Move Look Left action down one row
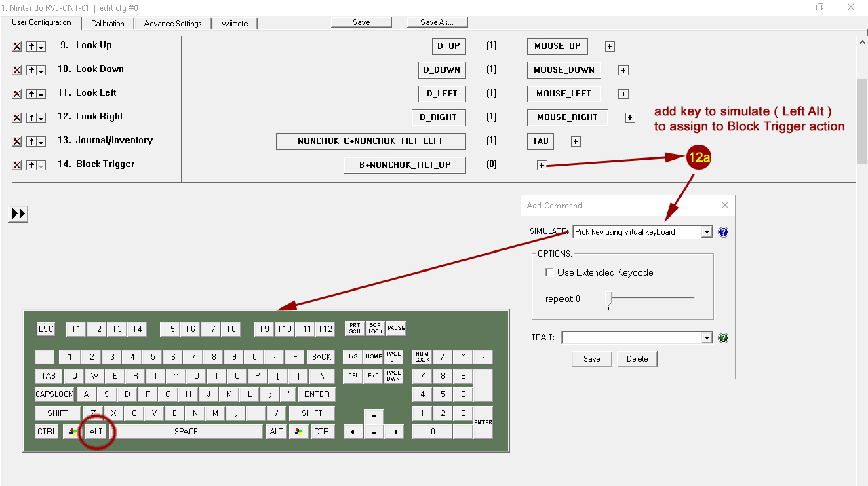Viewport: 868px width, 486px height. [x=41, y=94]
